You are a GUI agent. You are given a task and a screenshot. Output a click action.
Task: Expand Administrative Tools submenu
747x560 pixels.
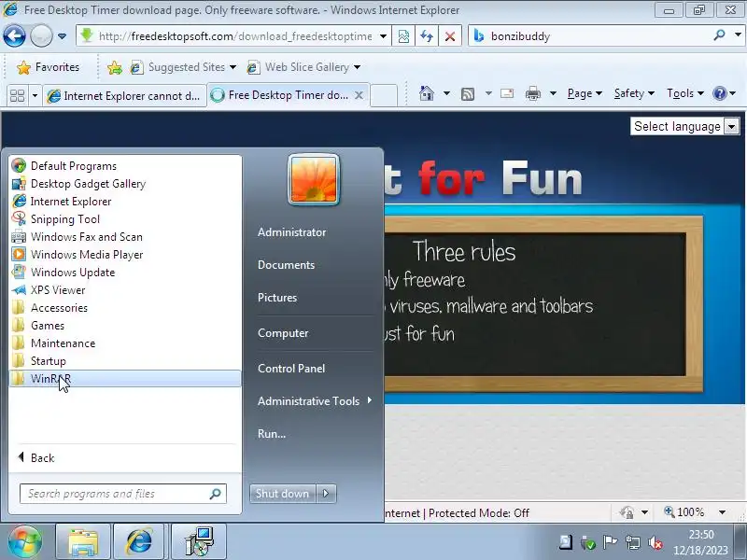click(x=315, y=401)
